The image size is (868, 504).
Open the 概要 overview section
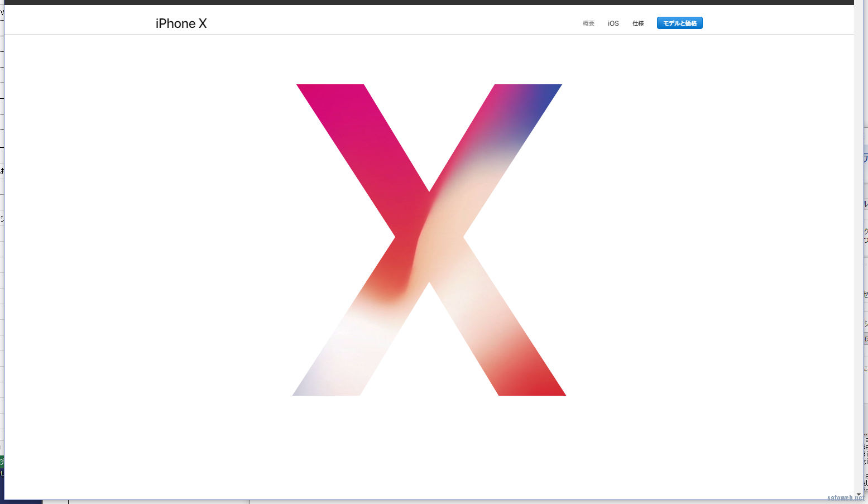point(588,23)
